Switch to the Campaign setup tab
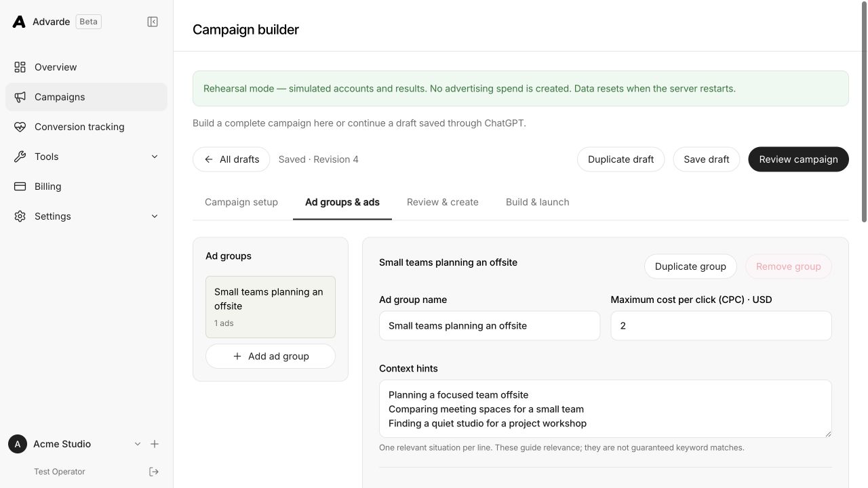 pyautogui.click(x=241, y=202)
